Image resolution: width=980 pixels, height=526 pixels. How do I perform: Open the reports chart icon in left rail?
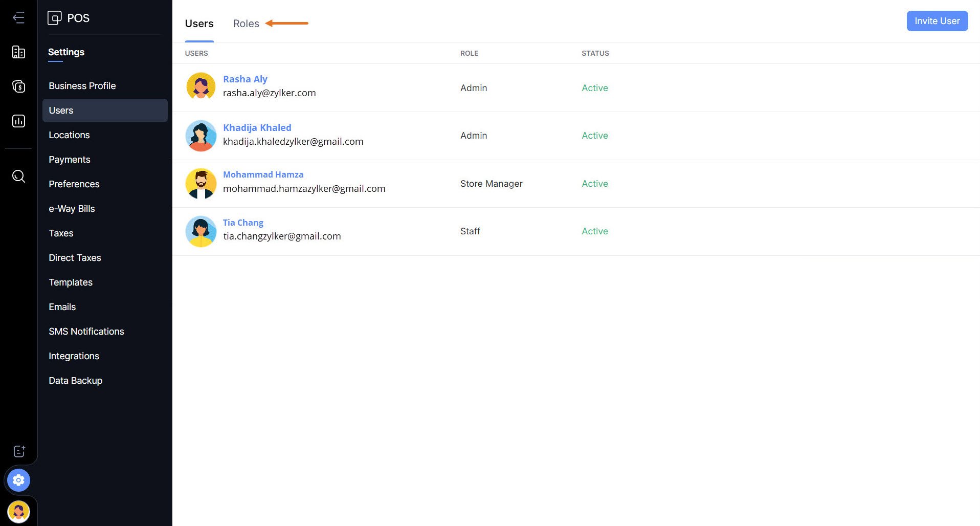[x=18, y=121]
